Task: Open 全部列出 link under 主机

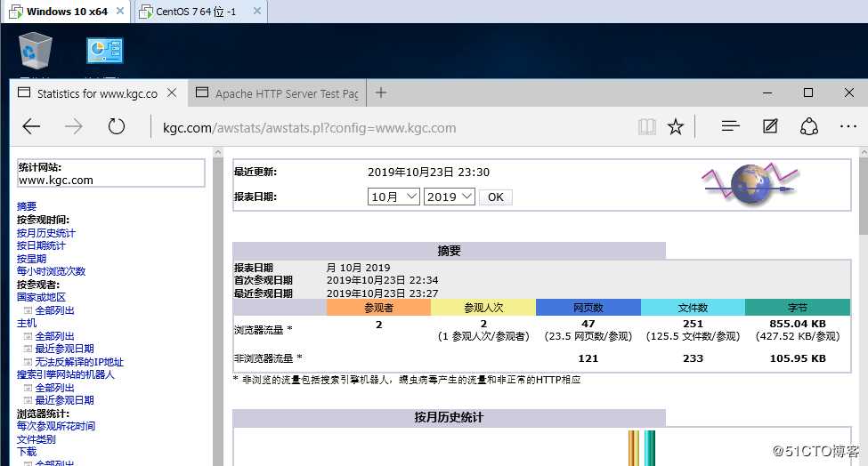Action: (x=55, y=336)
